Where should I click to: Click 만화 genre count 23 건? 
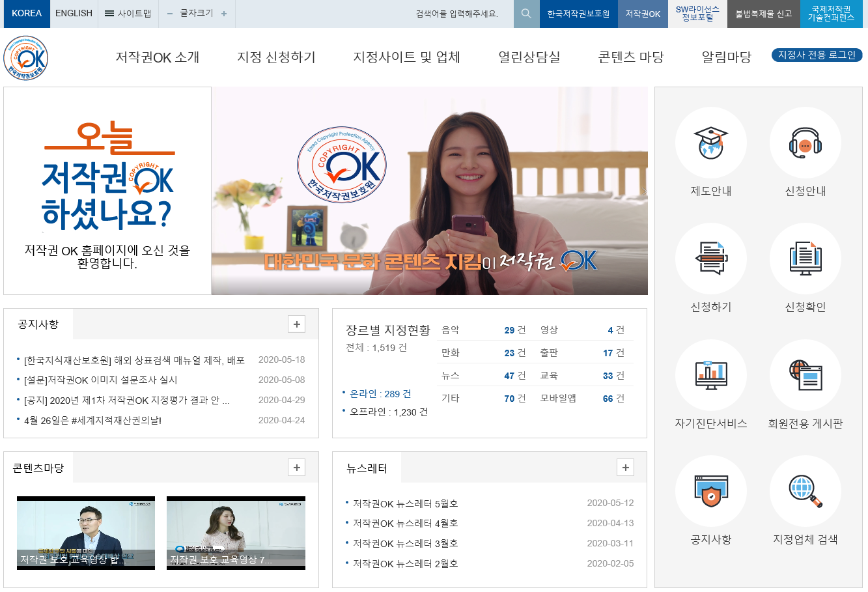tap(514, 353)
